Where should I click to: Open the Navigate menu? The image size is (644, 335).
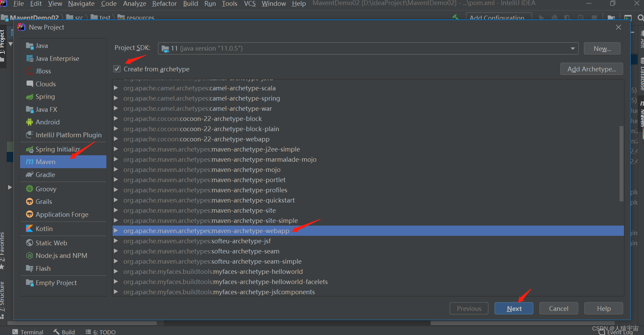coord(81,4)
